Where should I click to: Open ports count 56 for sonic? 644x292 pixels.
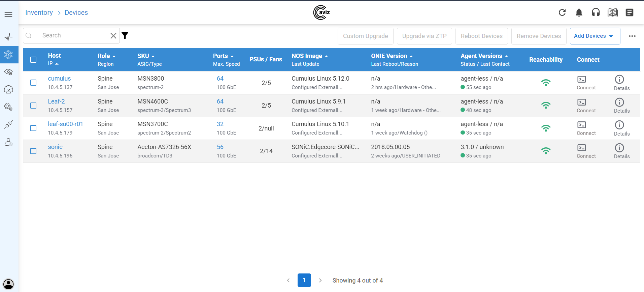[x=220, y=147]
